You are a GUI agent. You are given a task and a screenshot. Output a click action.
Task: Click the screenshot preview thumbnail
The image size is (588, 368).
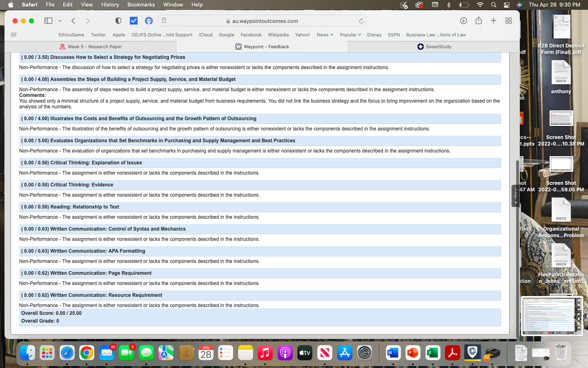pos(552,316)
